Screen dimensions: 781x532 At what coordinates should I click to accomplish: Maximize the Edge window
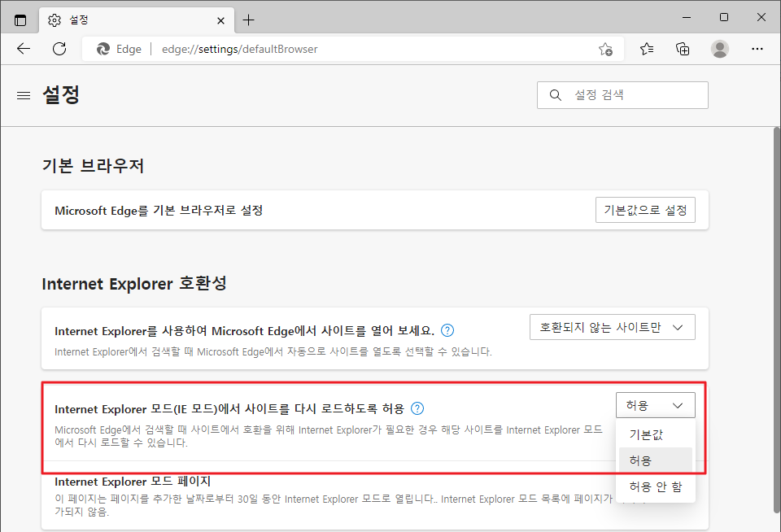tap(724, 17)
